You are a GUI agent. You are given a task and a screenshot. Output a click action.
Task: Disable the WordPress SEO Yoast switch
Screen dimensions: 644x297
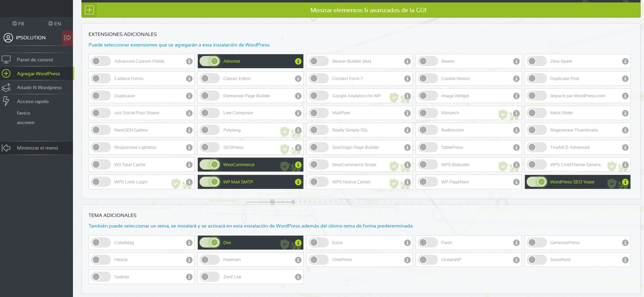coord(537,182)
